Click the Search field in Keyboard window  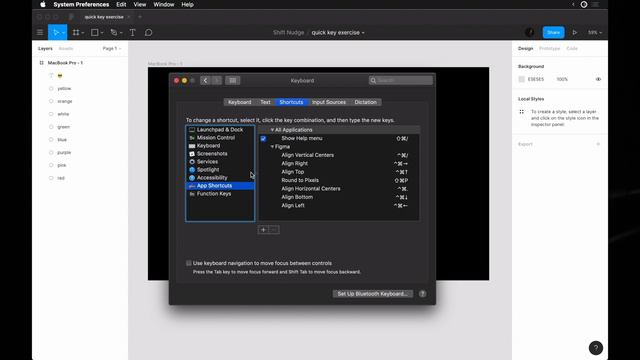coord(401,80)
